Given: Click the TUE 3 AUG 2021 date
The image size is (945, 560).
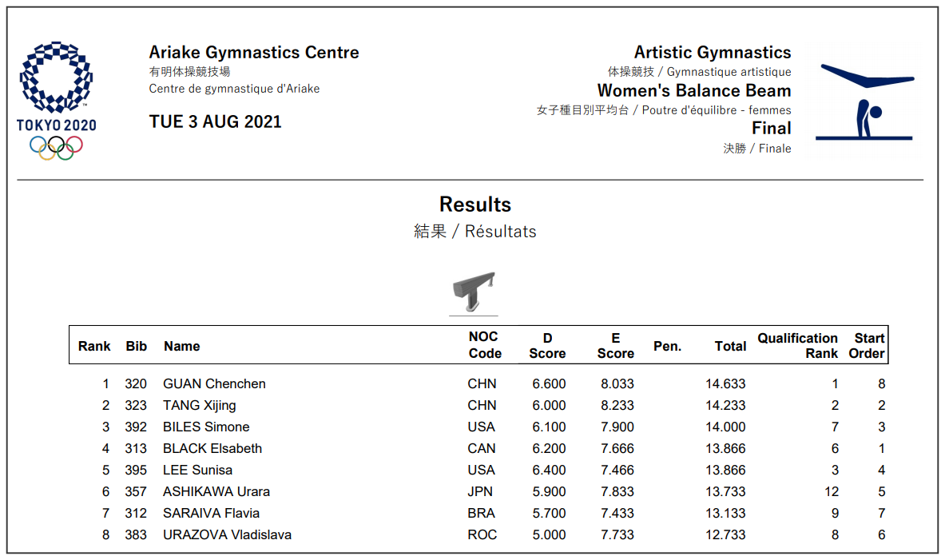Looking at the screenshot, I should click(x=215, y=121).
